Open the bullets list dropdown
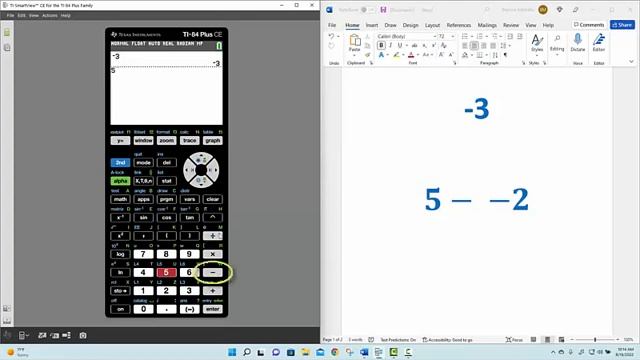Screen dimensions: 640x360 tap(471, 36)
